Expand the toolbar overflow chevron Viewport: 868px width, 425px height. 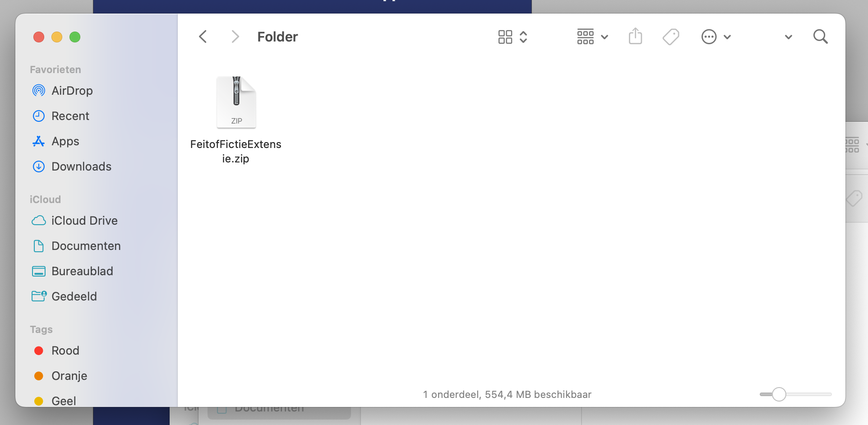click(788, 37)
